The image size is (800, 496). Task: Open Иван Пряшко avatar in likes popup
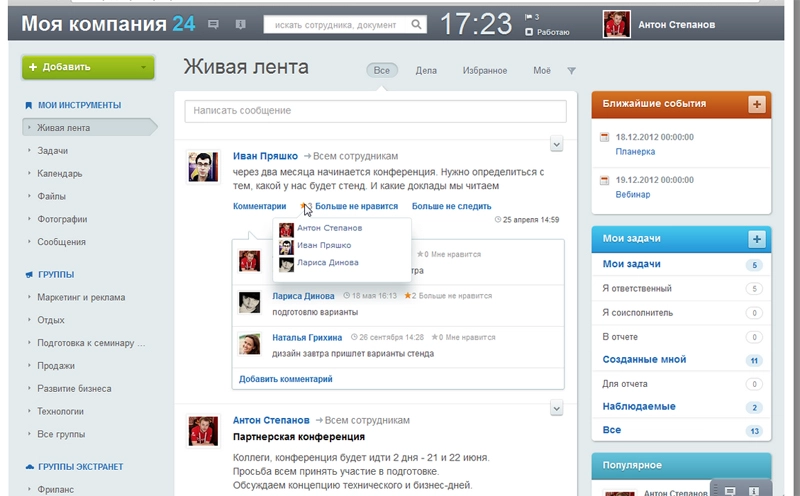coord(286,246)
